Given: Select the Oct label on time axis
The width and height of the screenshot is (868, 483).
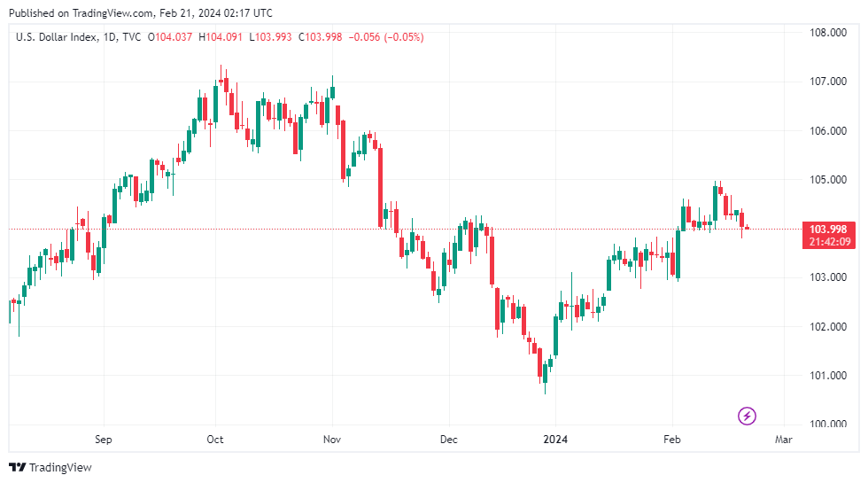Looking at the screenshot, I should click(x=214, y=439).
